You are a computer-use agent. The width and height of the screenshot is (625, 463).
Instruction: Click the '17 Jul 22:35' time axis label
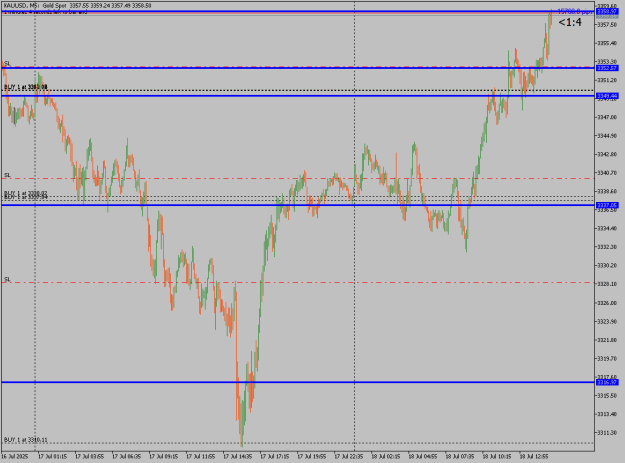pyautogui.click(x=348, y=456)
